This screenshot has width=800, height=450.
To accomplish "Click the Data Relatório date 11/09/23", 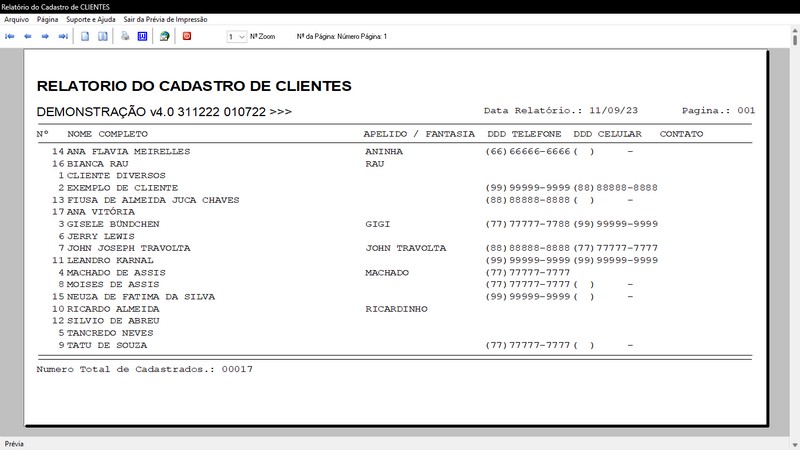I will [613, 110].
